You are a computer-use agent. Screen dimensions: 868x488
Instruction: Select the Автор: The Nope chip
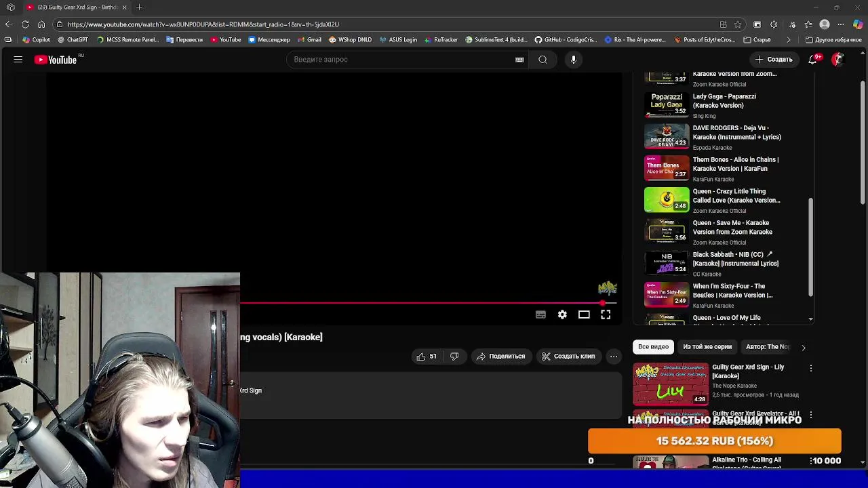pos(768,347)
